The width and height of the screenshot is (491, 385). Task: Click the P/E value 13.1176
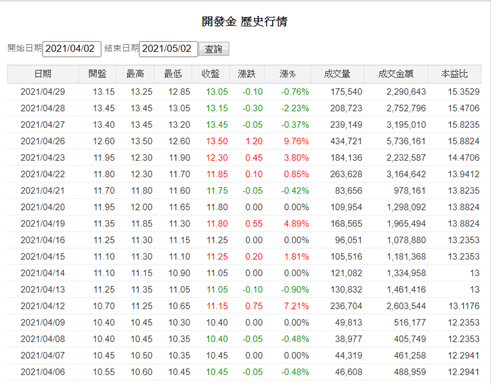coord(464,306)
